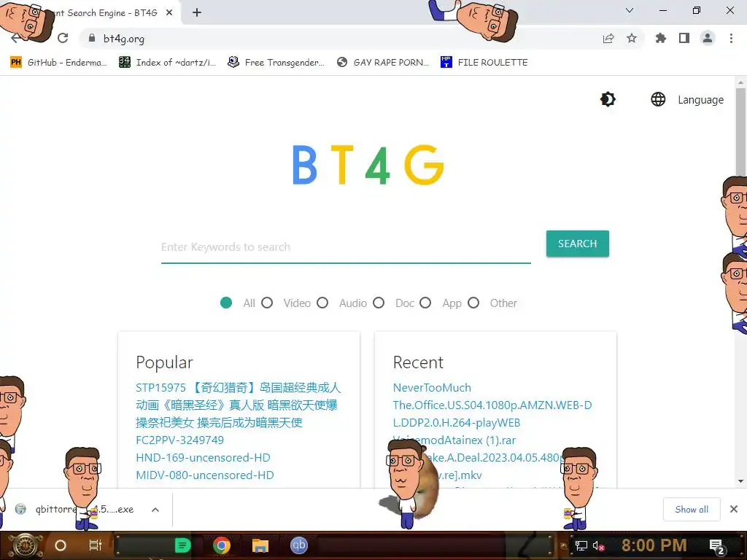Screen dimensions: 747x560
Task: Select the Audio category radio
Action: (322, 303)
